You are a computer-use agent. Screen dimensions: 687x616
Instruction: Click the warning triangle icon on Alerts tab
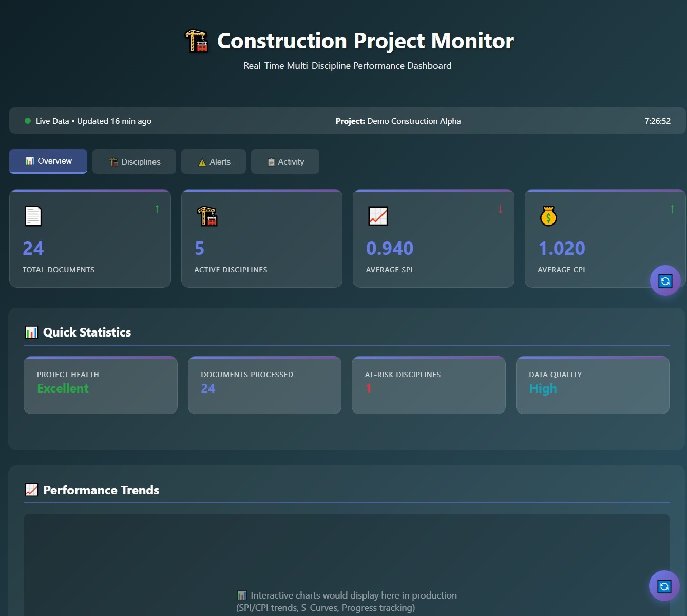click(202, 162)
